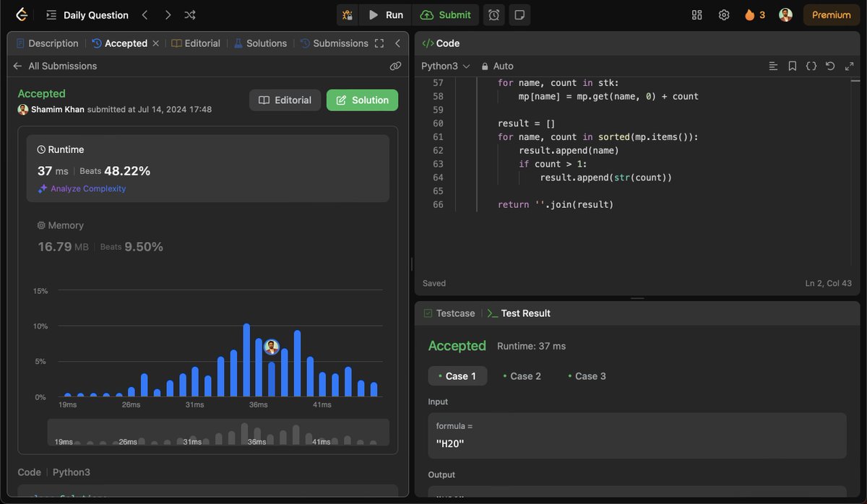Click the horizontal panel resize handle above Testcase
Image resolution: width=867 pixels, height=504 pixels.
pyautogui.click(x=637, y=298)
